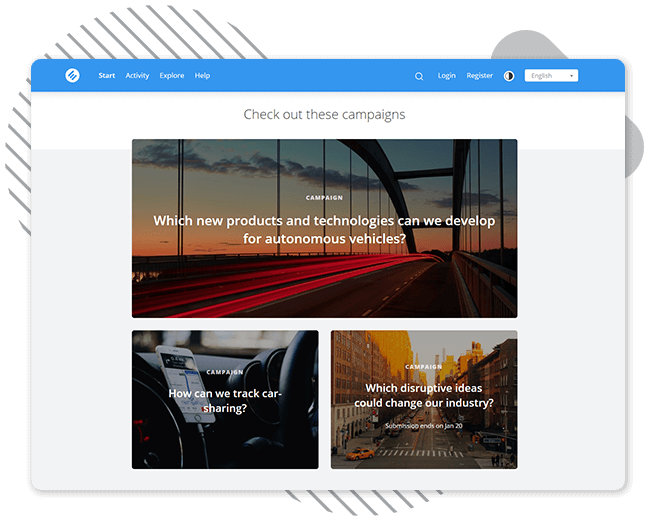Toggle the high-contrast mode icon
The image size is (656, 524).
pos(509,76)
